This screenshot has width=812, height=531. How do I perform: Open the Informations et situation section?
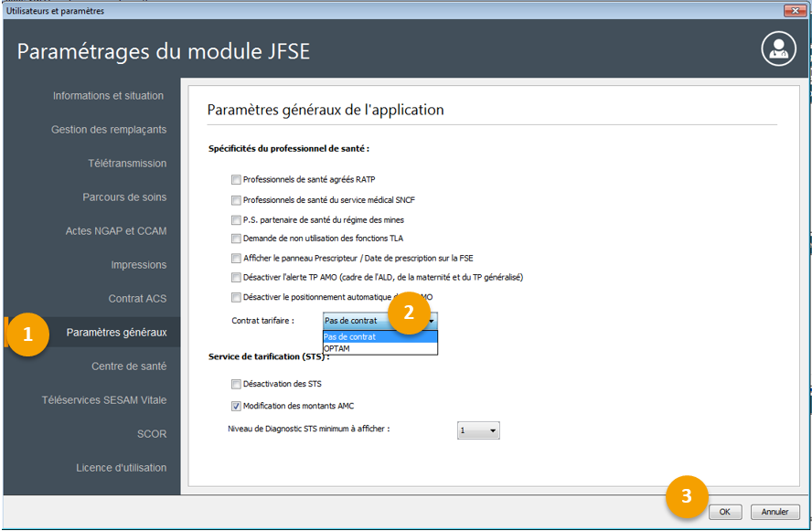tap(108, 96)
